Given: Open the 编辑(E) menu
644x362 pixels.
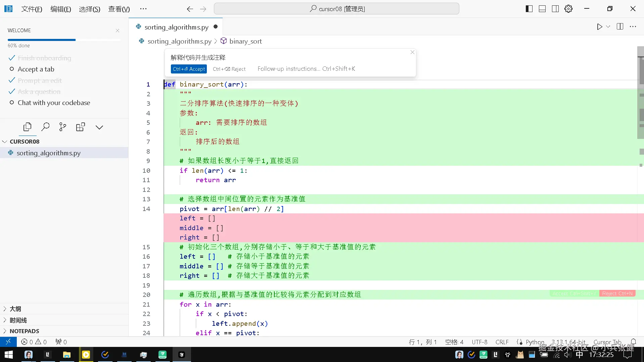Looking at the screenshot, I should coord(61,9).
